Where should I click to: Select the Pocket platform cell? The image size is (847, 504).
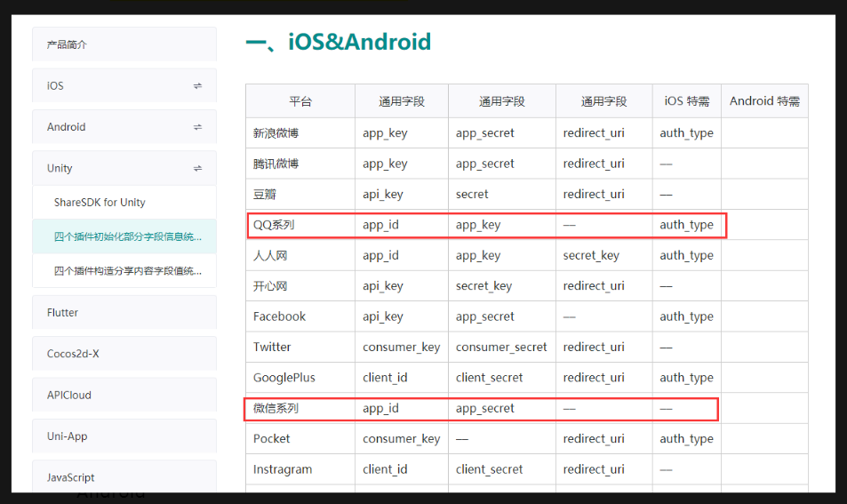click(x=300, y=438)
